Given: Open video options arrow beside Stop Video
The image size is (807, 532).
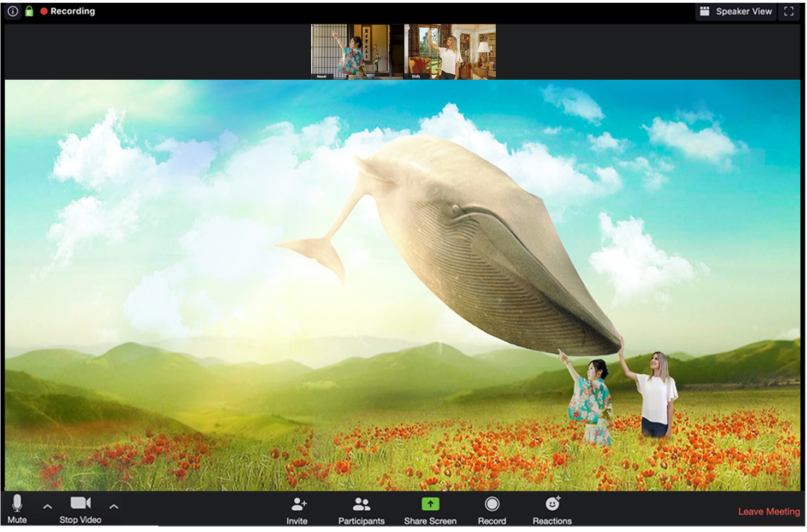Looking at the screenshot, I should (x=114, y=507).
